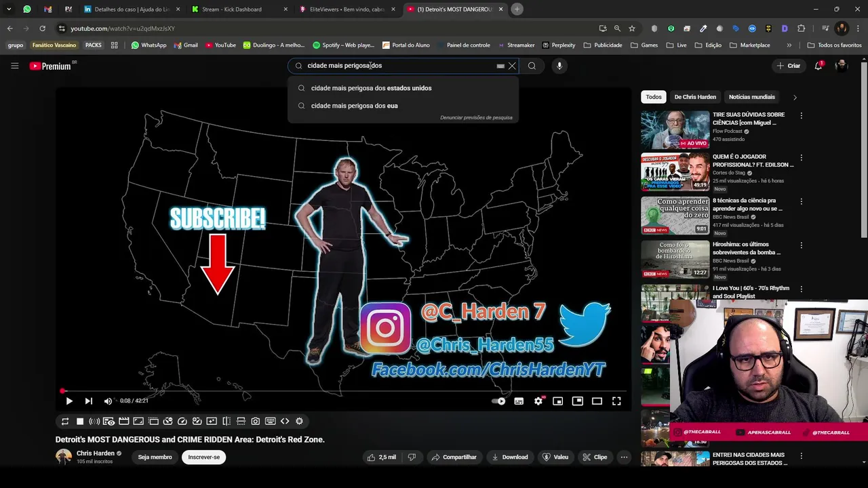The height and width of the screenshot is (488, 868).
Task: Click the Seja membro button
Action: tap(155, 457)
